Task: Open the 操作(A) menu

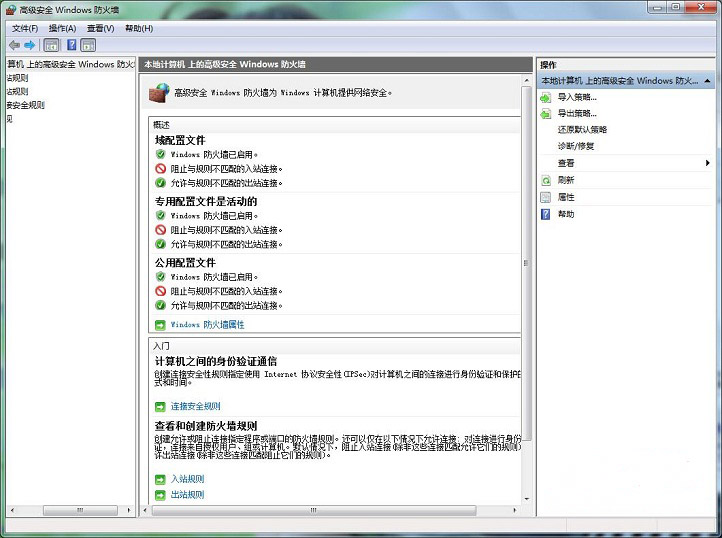Action: [62, 29]
